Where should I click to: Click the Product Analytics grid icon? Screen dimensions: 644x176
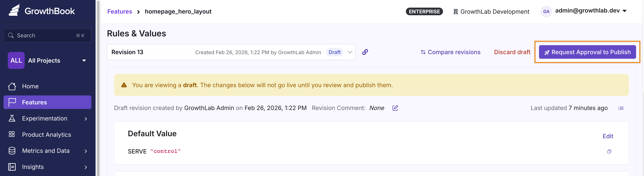tap(12, 134)
